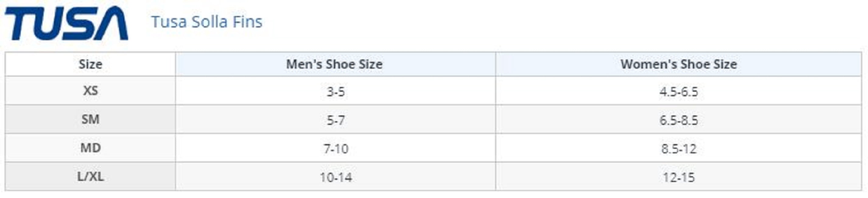Viewport: 868px width, 198px height.
Task: Select men's size cell 5-7
Action: click(335, 120)
